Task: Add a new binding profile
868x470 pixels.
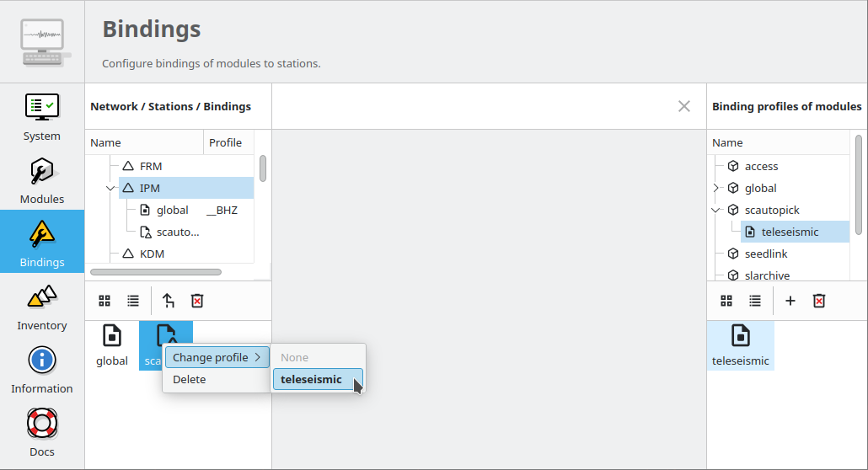Action: tap(790, 301)
